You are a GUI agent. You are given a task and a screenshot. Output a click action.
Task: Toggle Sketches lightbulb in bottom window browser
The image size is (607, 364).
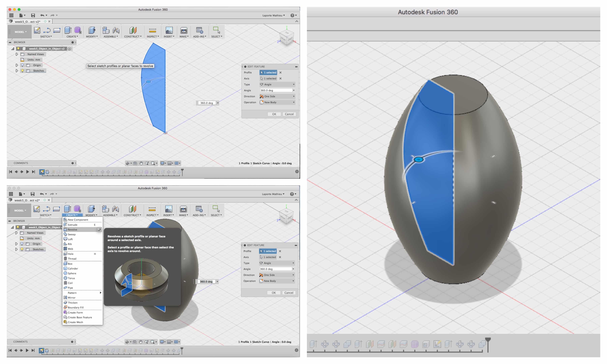(x=22, y=249)
